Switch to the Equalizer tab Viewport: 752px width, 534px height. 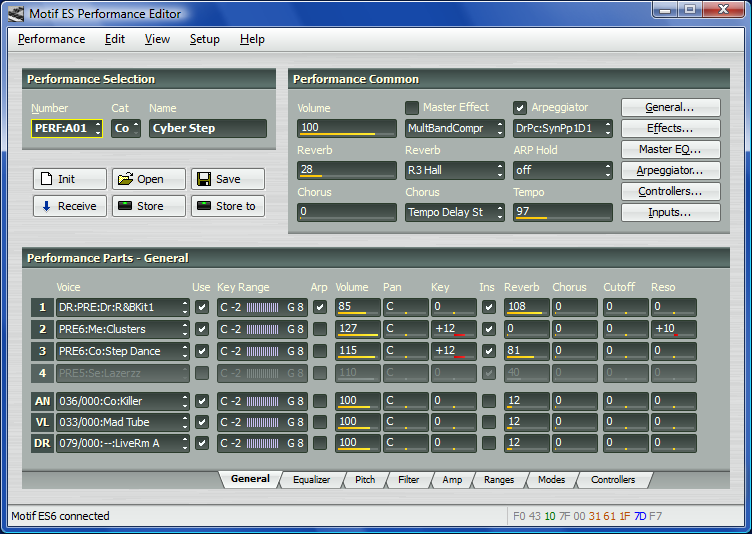click(x=311, y=480)
